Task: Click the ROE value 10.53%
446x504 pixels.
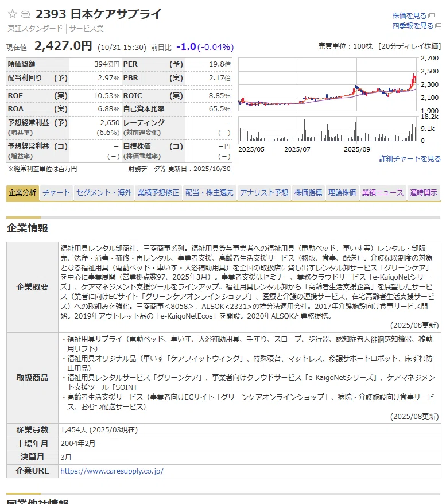Action: (107, 96)
